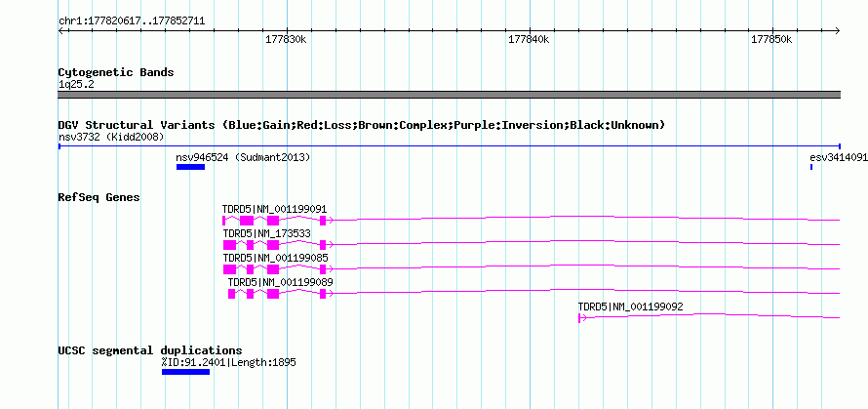Screen dimensions: 868x409
Task: Click the gray 1q25.2 cytogenetic band bar
Action: [449, 95]
